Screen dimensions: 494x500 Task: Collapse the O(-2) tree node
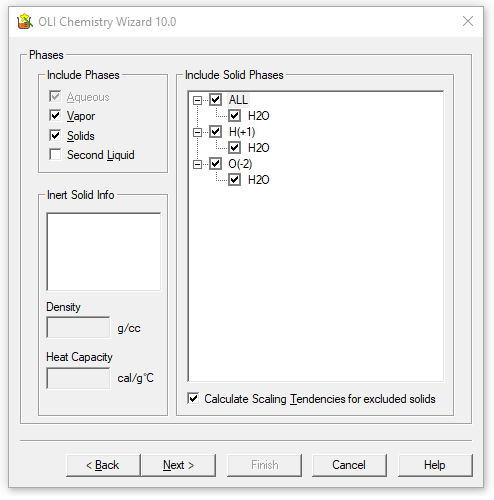coord(197,164)
